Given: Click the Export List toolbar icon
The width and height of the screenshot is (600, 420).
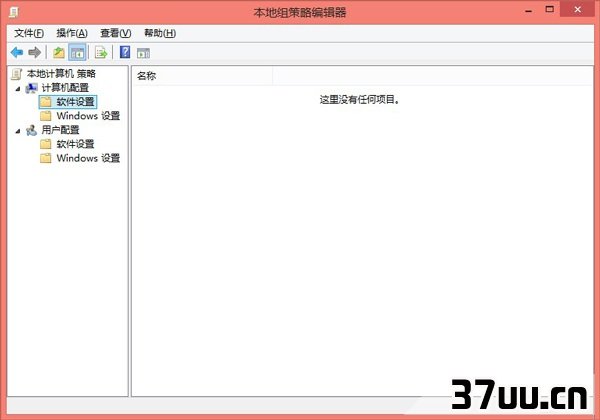Looking at the screenshot, I should coord(101,52).
